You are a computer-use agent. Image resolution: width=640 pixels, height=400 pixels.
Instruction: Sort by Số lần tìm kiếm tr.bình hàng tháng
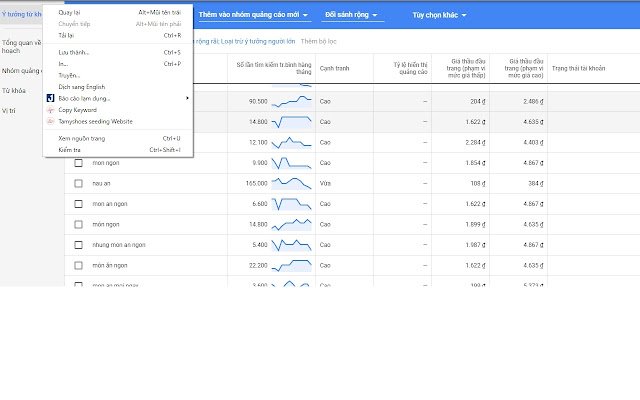[x=274, y=68]
